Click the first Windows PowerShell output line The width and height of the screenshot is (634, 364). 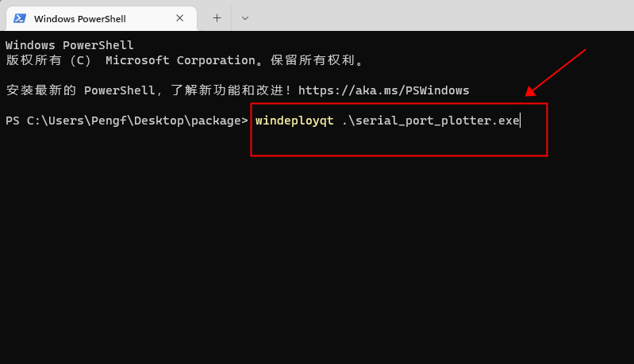[70, 45]
